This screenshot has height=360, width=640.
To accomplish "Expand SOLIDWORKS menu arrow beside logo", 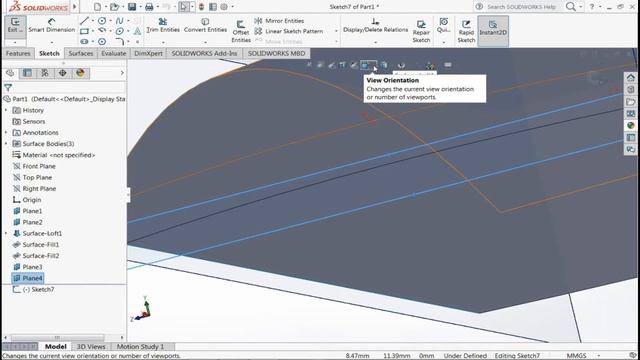I will point(75,7).
